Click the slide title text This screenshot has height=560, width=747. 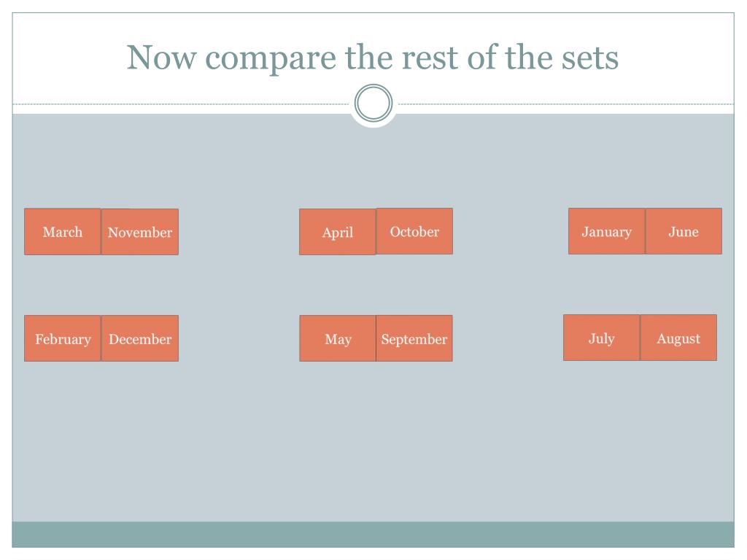(x=373, y=58)
